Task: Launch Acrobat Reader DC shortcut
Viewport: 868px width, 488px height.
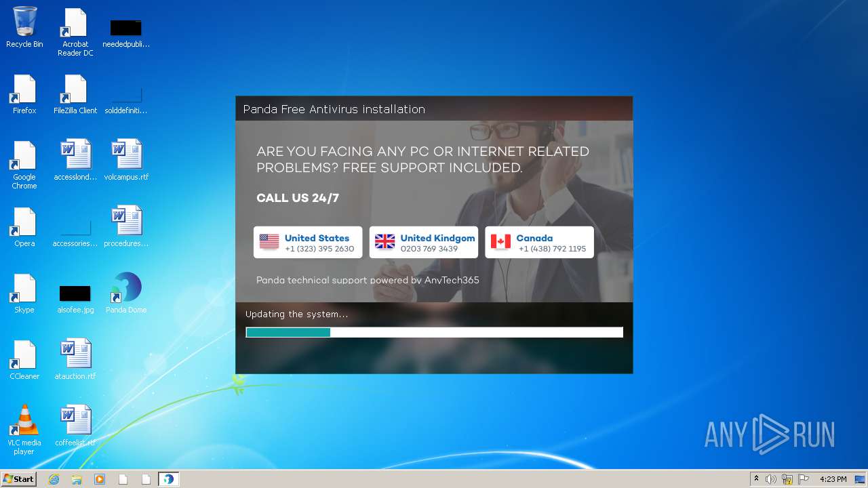Action: click(75, 32)
